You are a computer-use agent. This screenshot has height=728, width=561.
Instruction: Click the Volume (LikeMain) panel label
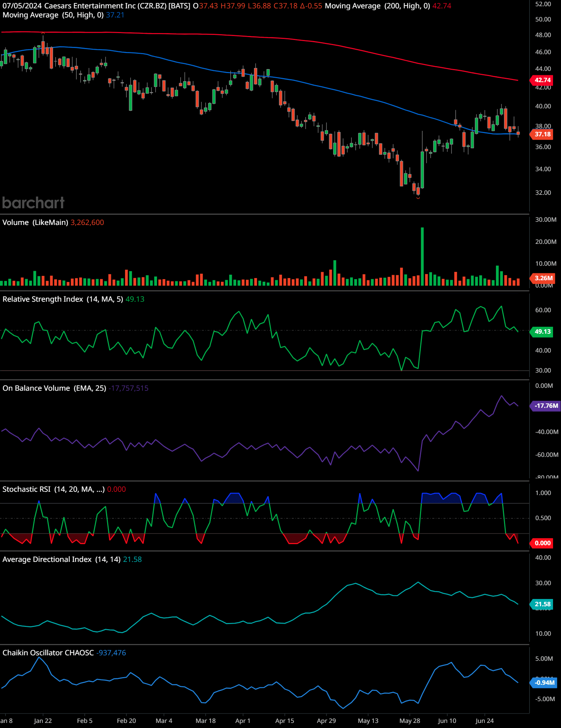tap(35, 222)
